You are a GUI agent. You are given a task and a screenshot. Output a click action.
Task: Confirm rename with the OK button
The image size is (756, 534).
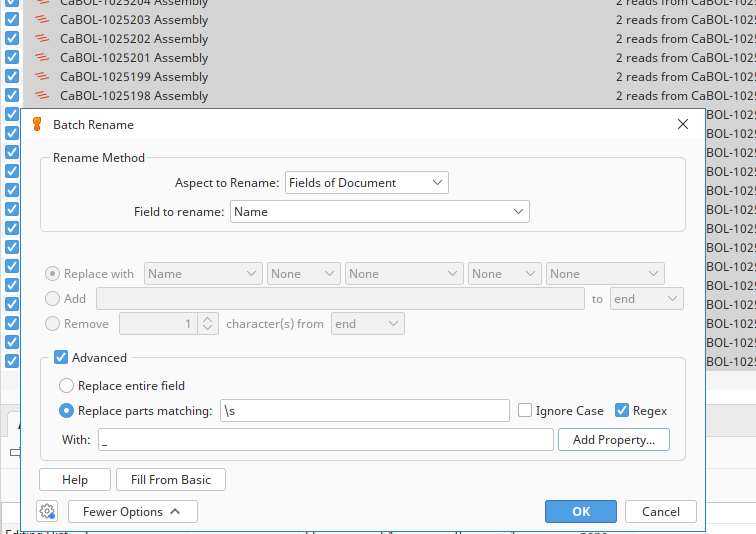tap(580, 511)
